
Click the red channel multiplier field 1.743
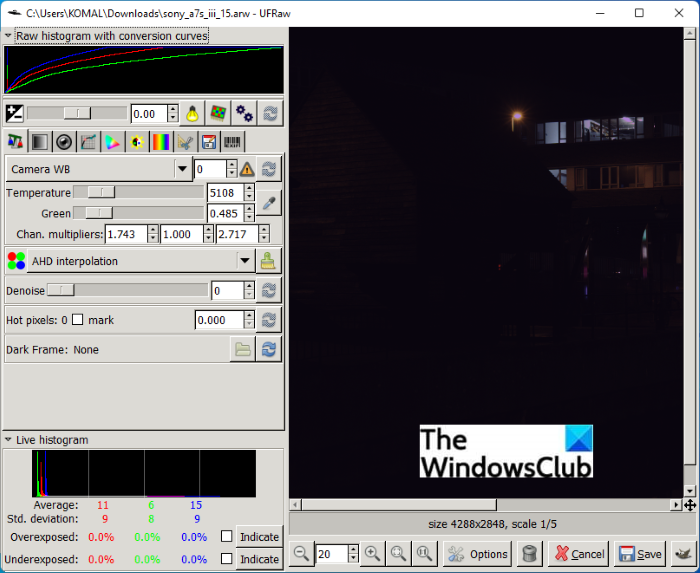pyautogui.click(x=126, y=234)
